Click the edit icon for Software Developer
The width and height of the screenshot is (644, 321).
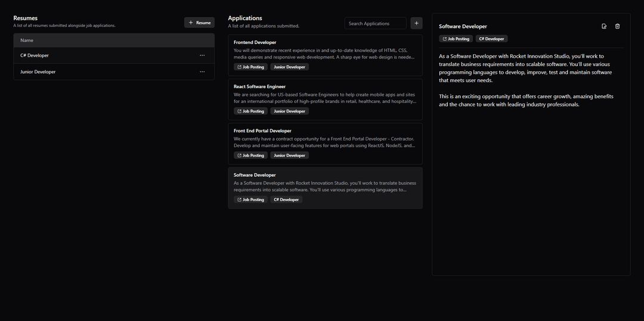(x=604, y=26)
